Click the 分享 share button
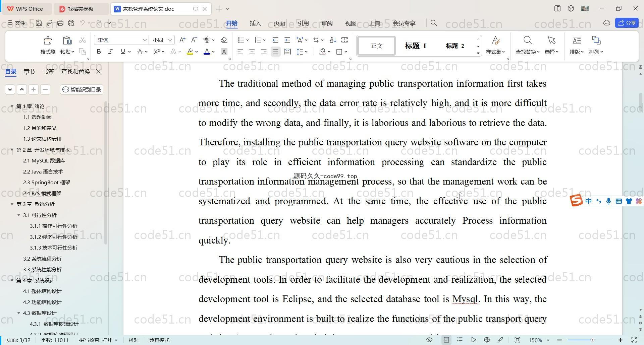644x345 pixels. pyautogui.click(x=627, y=23)
